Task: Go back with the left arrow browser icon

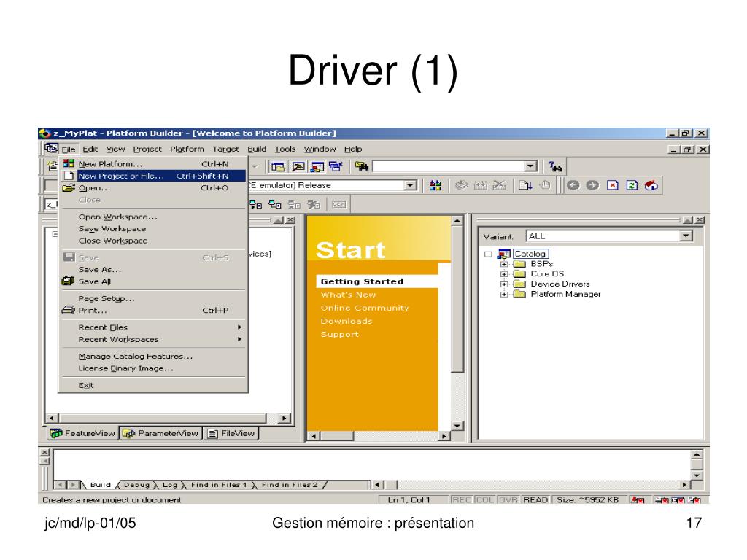Action: coord(573,185)
